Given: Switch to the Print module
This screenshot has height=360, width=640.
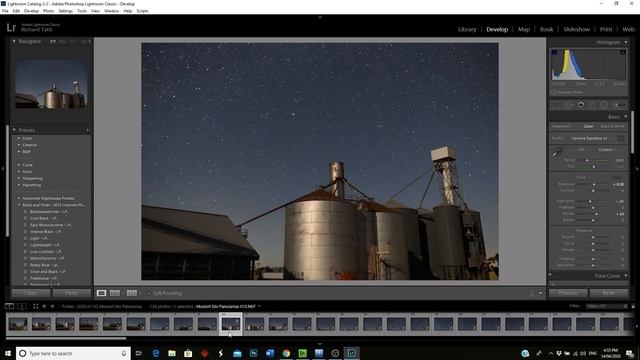Looking at the screenshot, I should (606, 29).
